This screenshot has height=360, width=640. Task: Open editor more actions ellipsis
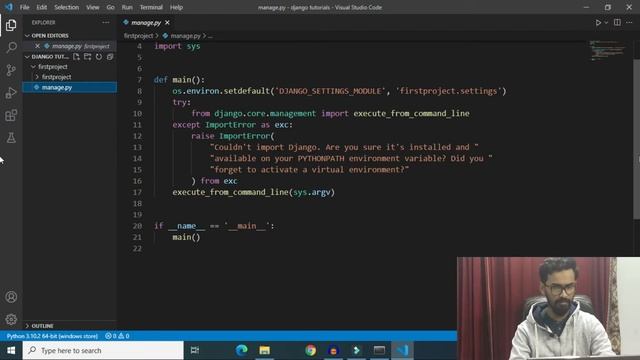[x=629, y=22]
